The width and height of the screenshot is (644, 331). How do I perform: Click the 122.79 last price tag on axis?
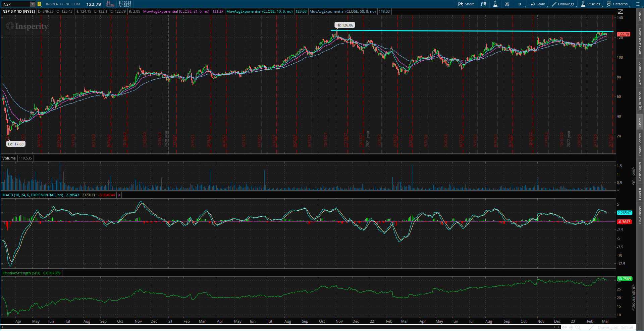point(624,34)
